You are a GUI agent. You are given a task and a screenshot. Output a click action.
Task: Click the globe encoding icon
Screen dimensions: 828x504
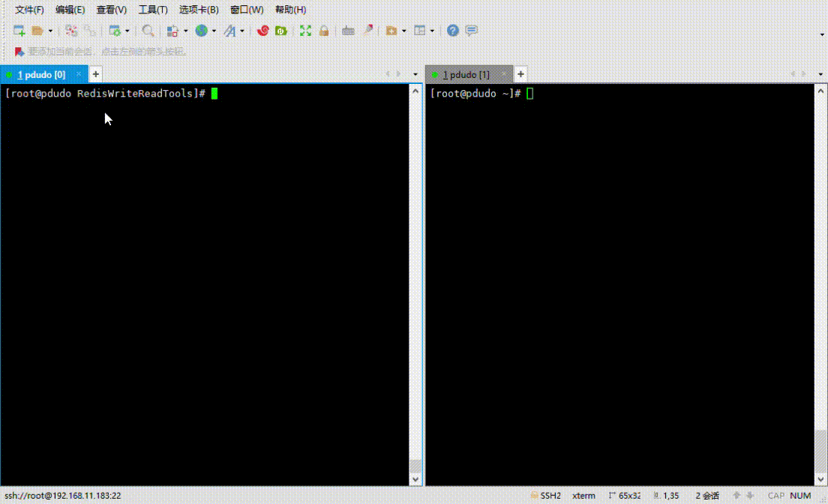pos(201,31)
